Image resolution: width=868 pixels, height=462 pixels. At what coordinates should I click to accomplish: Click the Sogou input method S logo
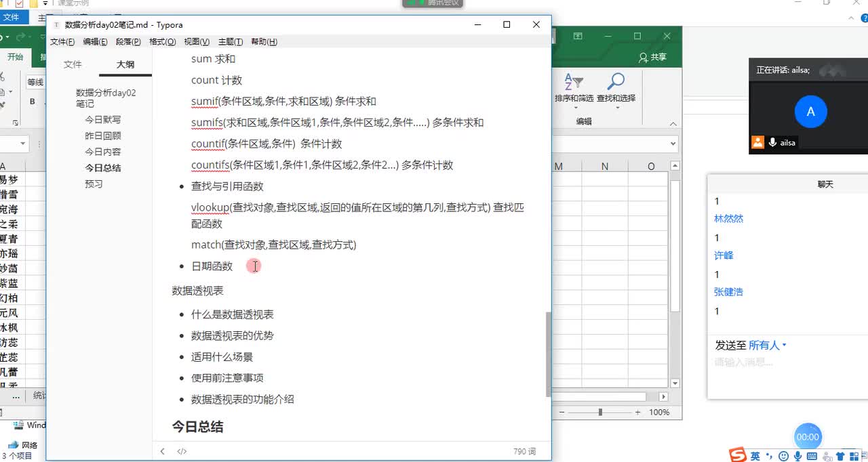pos(737,455)
